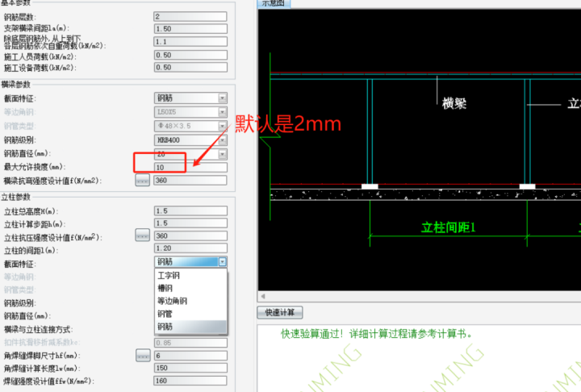Click the 角焊缝焊脚尺寸hf field showing 6

(190, 356)
